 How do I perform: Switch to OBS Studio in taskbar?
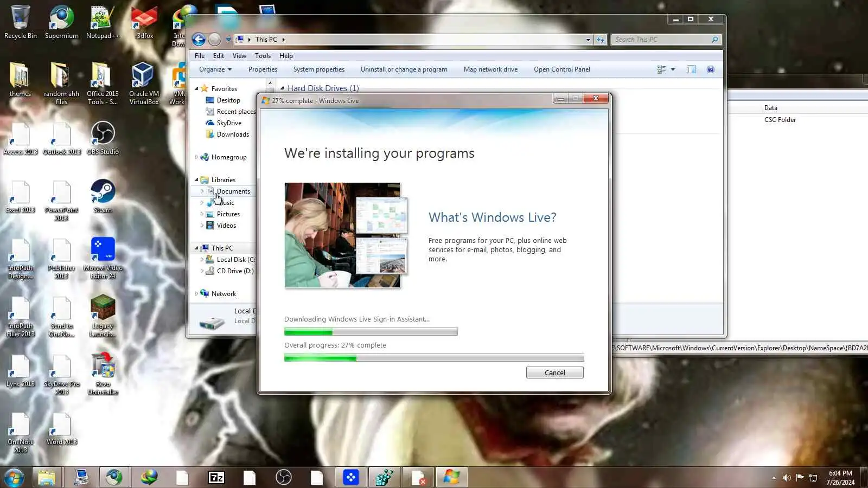pos(283,477)
